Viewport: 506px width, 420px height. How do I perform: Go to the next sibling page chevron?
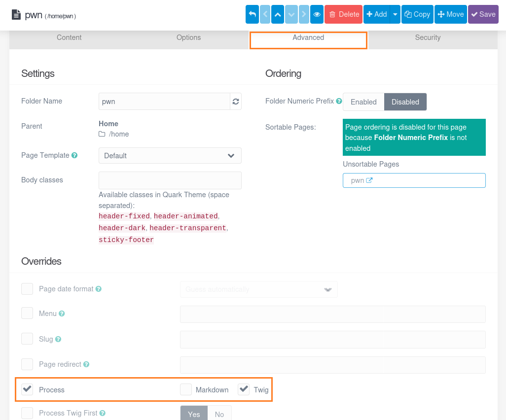pos(304,14)
